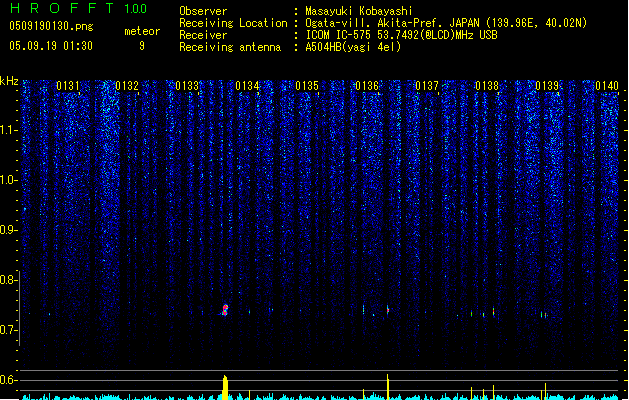Click the meteor count label
The width and height of the screenshot is (629, 400).
[142, 31]
